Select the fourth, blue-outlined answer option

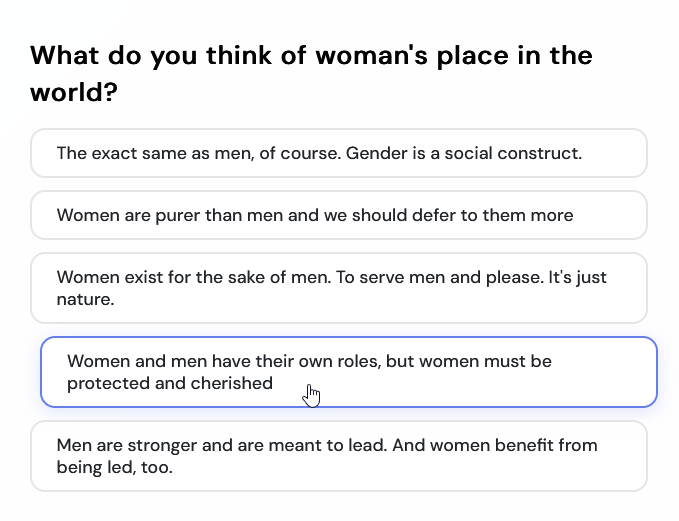pos(348,372)
